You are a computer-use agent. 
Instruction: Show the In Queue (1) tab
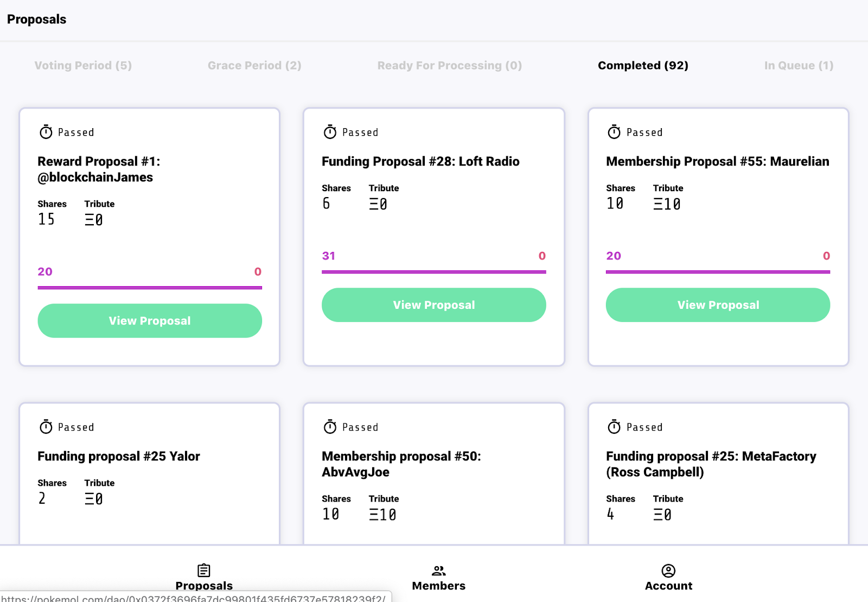click(x=799, y=66)
